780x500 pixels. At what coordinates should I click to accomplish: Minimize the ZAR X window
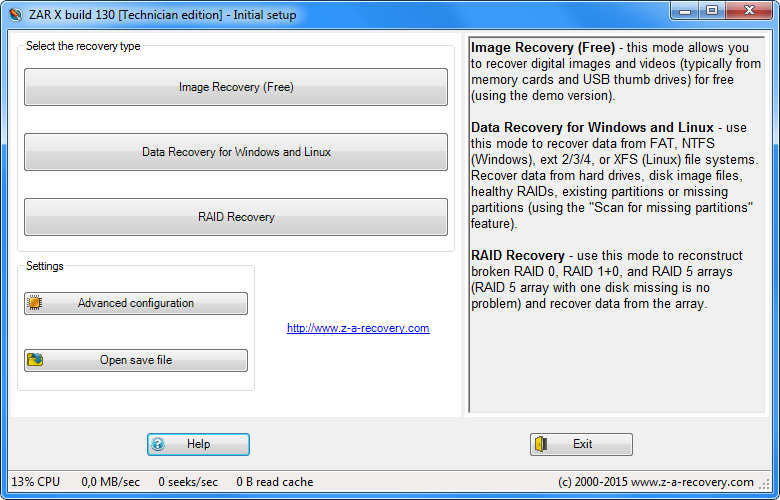click(x=685, y=11)
